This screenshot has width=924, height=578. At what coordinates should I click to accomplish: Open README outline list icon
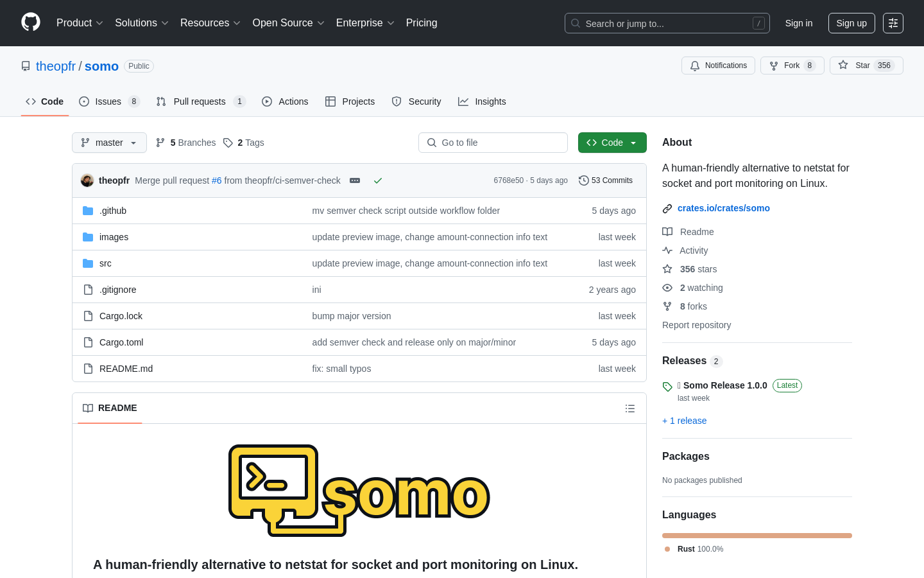pos(630,408)
